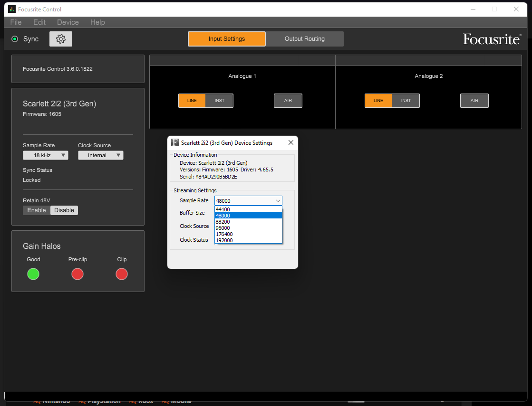Click the Sync Status Locked value

click(31, 180)
